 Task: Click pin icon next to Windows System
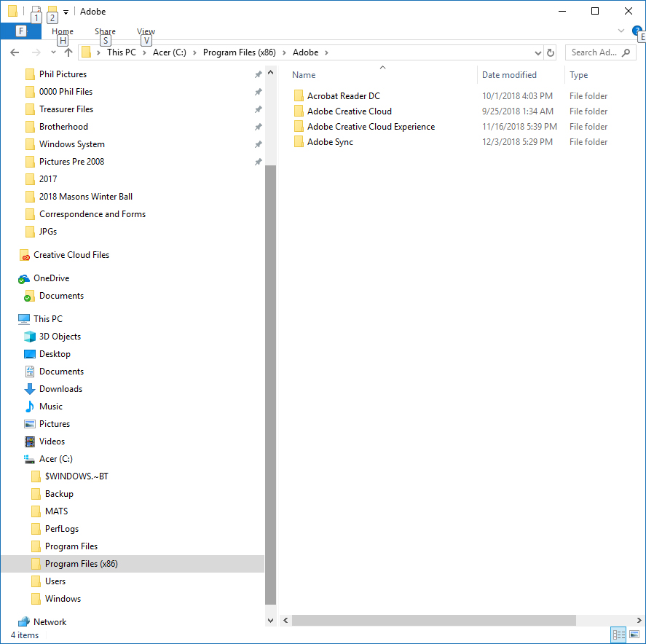click(x=259, y=144)
